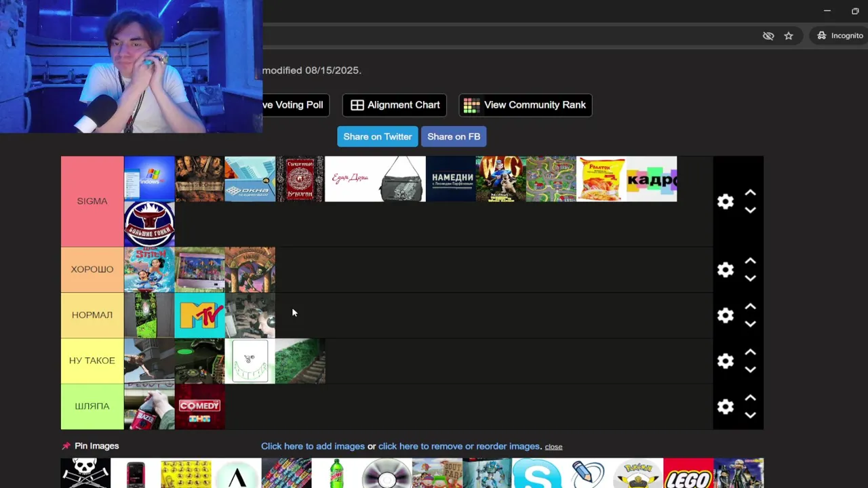
Task: Pick the Blazer bottle image in ШЛЯПА
Action: pyautogui.click(x=149, y=407)
